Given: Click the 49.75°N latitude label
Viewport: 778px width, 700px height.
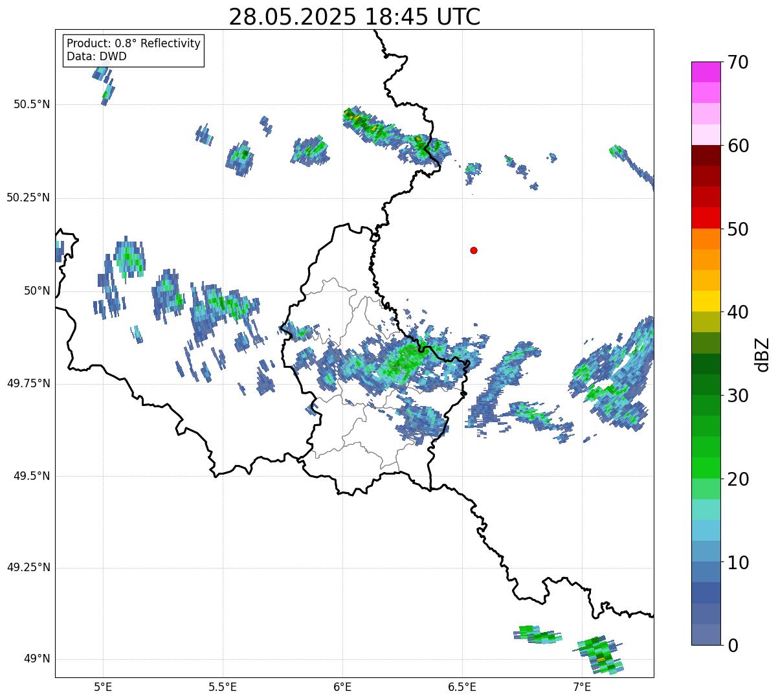Looking at the screenshot, I should 28,383.
